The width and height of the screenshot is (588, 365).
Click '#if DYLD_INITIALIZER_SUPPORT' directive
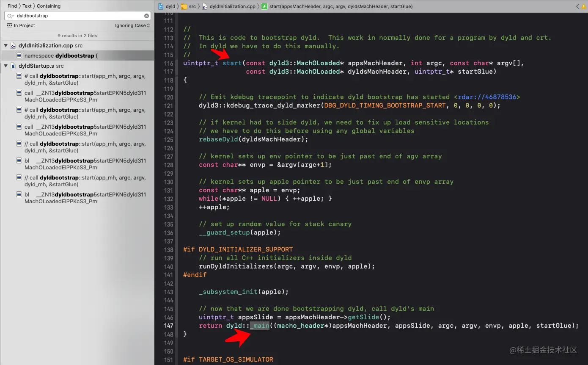click(x=238, y=249)
